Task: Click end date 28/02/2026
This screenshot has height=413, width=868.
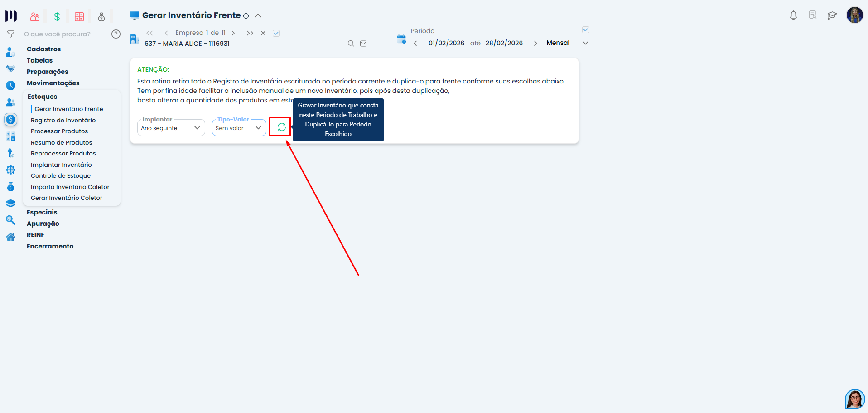Action: (504, 43)
